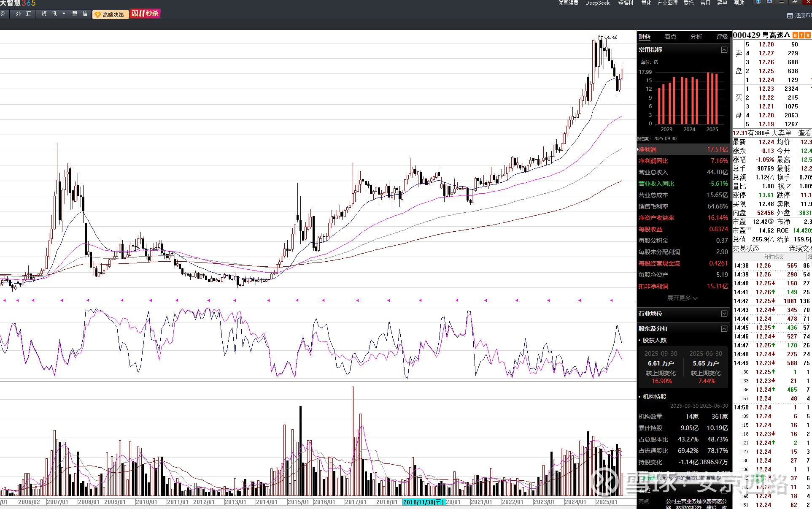Expand more indicators via 展开更多
Image resolution: width=812 pixels, height=509 pixels.
(x=682, y=298)
